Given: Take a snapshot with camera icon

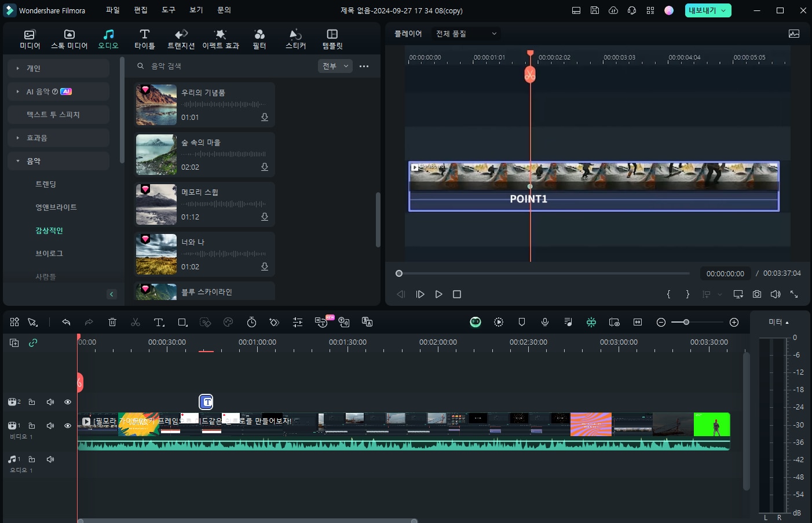Looking at the screenshot, I should 757,294.
